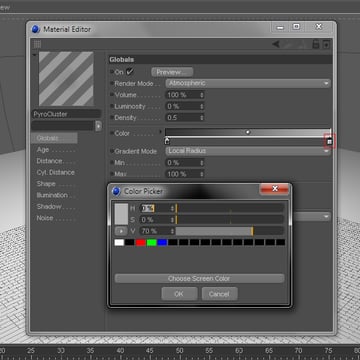Click the striped material preview thumbnail
The height and width of the screenshot is (360, 360).
coord(66,79)
